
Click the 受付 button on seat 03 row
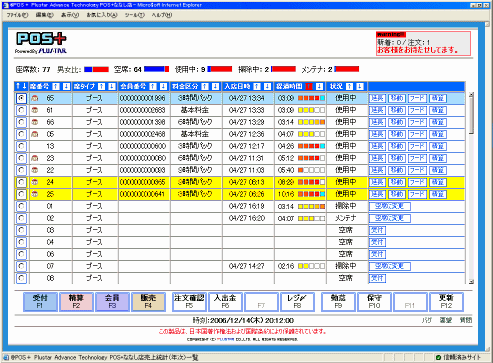pyautogui.click(x=377, y=230)
